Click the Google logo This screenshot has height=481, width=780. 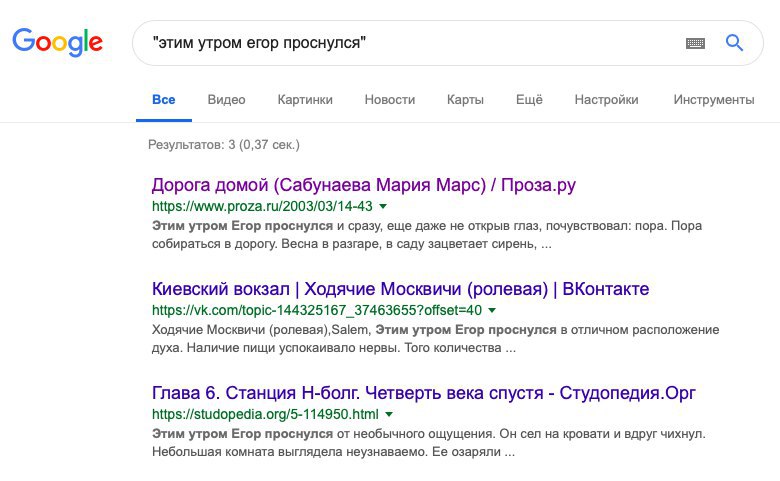(x=57, y=42)
